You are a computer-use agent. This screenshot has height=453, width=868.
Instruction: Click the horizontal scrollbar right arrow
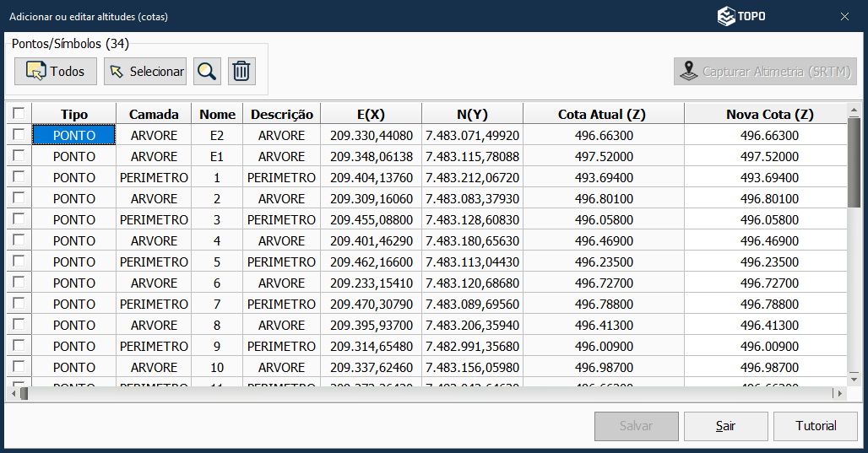[838, 394]
